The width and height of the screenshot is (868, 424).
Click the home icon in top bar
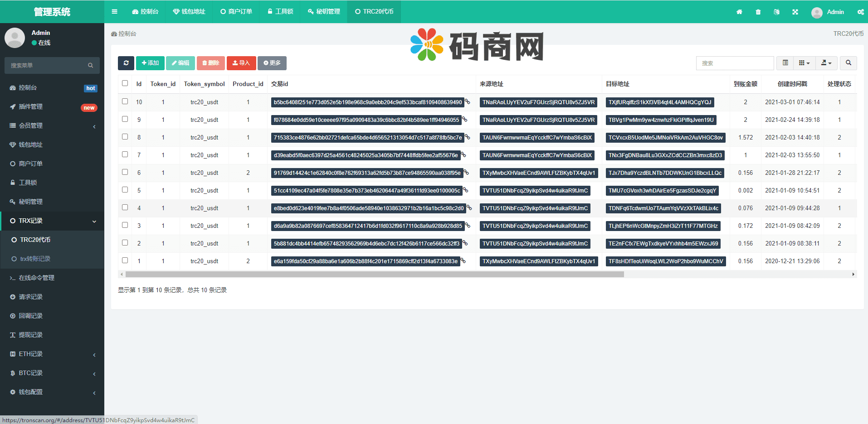739,12
